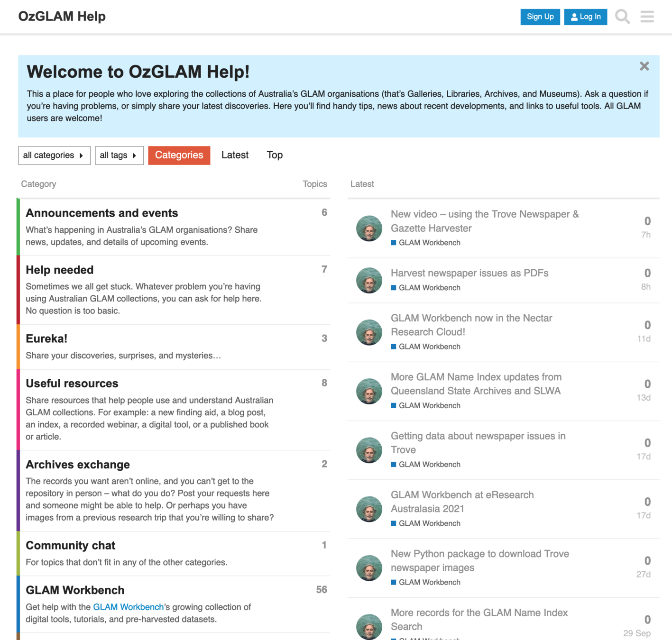Follow the GLAM Workbench link in description
Image resolution: width=672 pixels, height=640 pixels.
(x=128, y=607)
